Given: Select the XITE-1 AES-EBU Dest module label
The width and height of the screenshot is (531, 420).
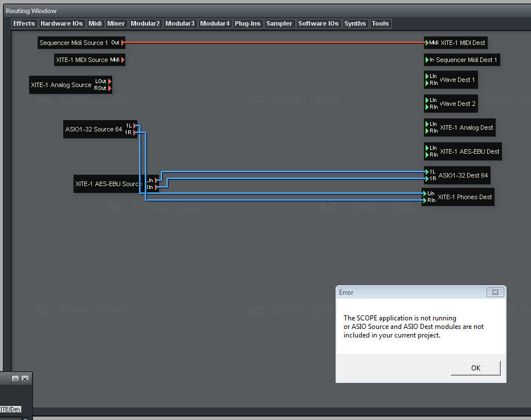Looking at the screenshot, I should click(469, 151).
